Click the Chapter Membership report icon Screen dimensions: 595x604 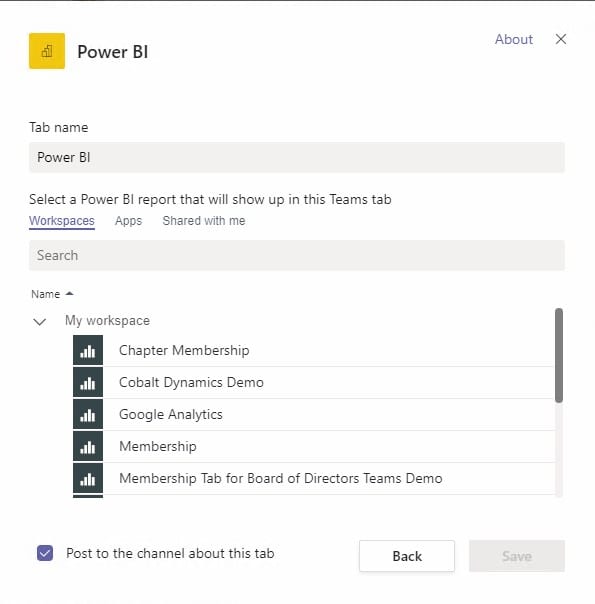pyautogui.click(x=88, y=350)
